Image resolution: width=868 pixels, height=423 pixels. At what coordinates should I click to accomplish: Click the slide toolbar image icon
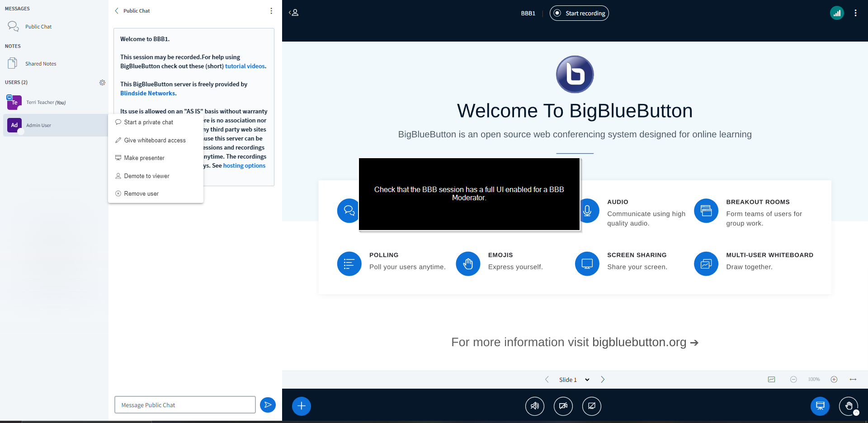tap(772, 380)
